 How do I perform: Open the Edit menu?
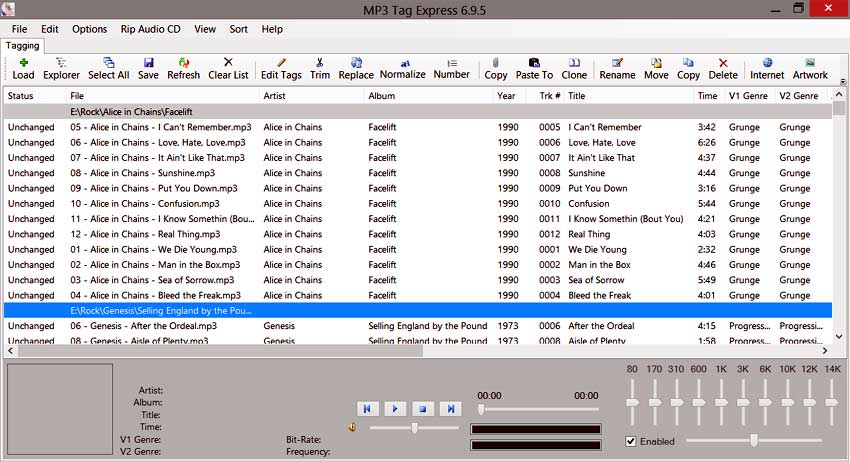click(49, 29)
